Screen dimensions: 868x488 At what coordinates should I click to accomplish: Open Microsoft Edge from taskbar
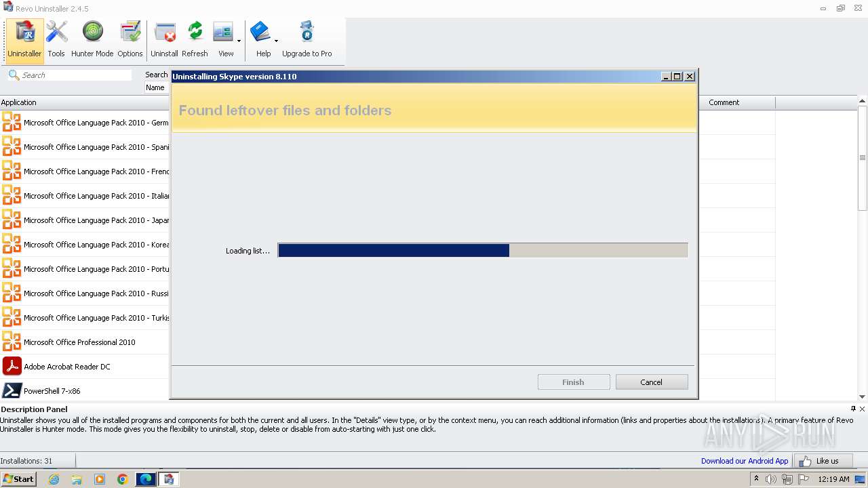(x=146, y=479)
